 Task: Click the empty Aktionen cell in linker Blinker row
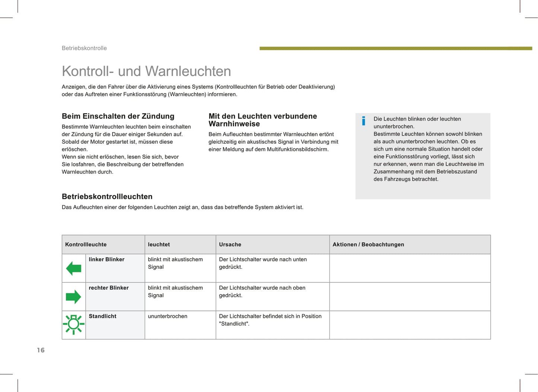tap(410, 268)
